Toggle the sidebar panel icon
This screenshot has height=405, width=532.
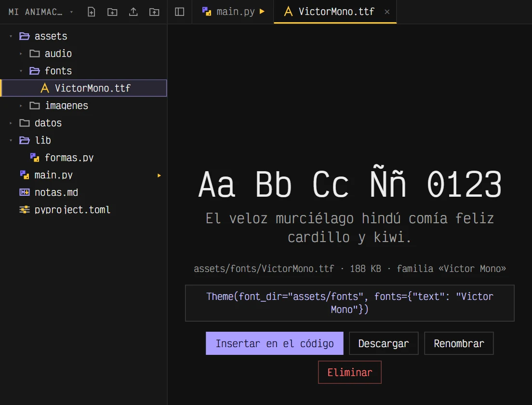(179, 12)
